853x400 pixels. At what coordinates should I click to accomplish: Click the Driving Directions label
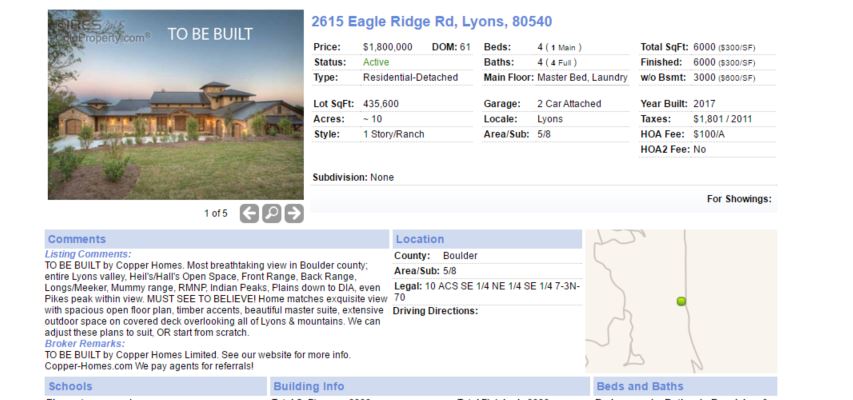tap(435, 310)
